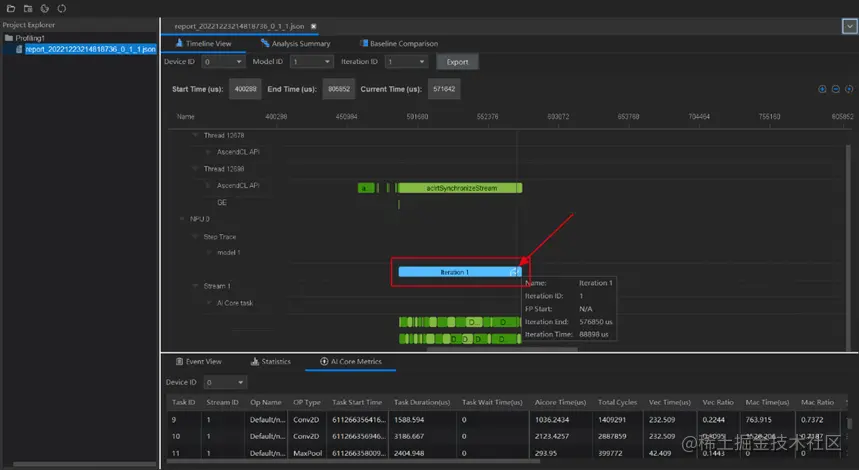Click the timeline horizontal scrollbar thumb
This screenshot has height=470, width=859.
(x=502, y=348)
